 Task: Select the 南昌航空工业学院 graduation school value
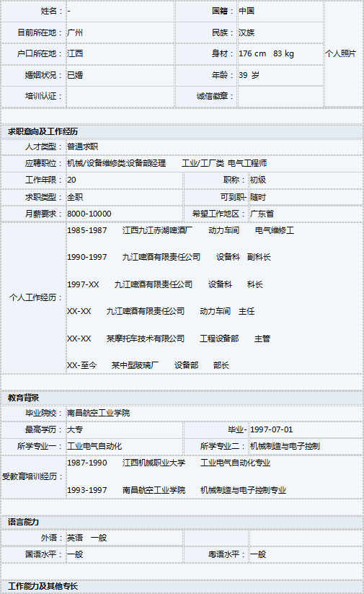[x=98, y=413]
